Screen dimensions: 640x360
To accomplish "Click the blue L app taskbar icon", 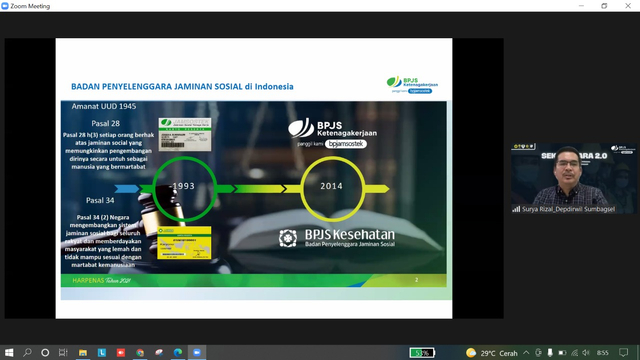I will click(102, 353).
